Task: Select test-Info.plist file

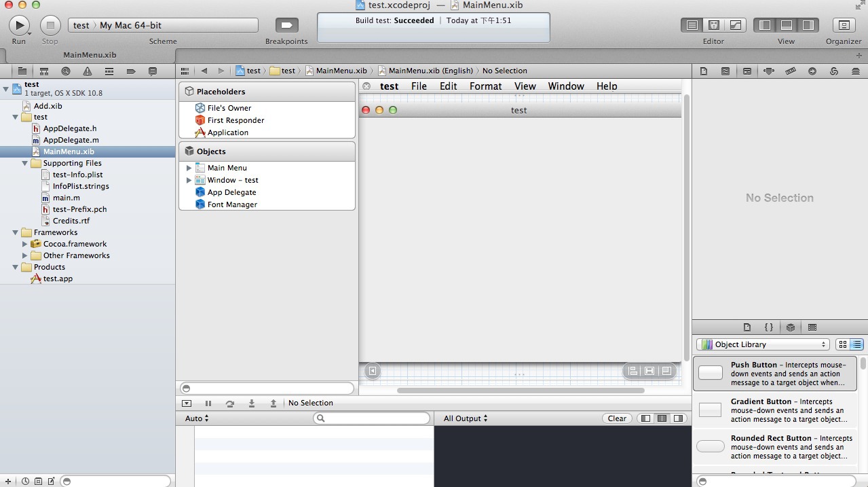Action: (77, 175)
